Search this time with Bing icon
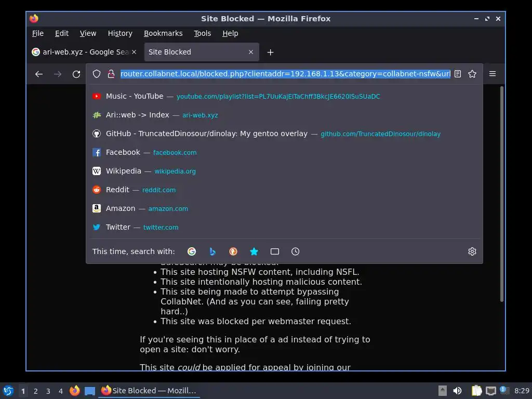532x399 pixels. coord(212,251)
